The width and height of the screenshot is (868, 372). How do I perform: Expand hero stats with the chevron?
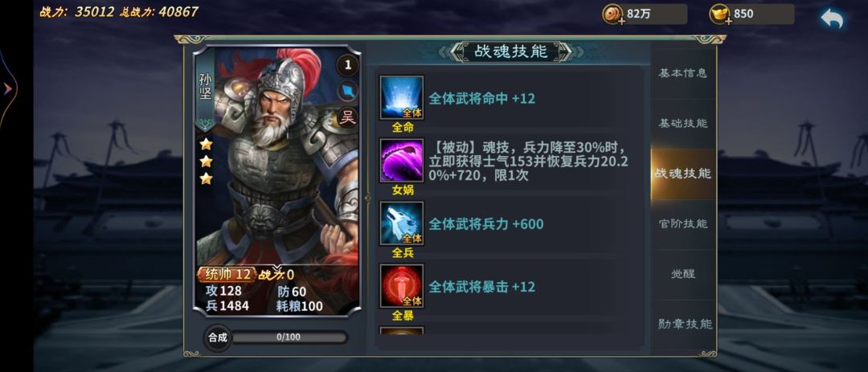[x=276, y=268]
